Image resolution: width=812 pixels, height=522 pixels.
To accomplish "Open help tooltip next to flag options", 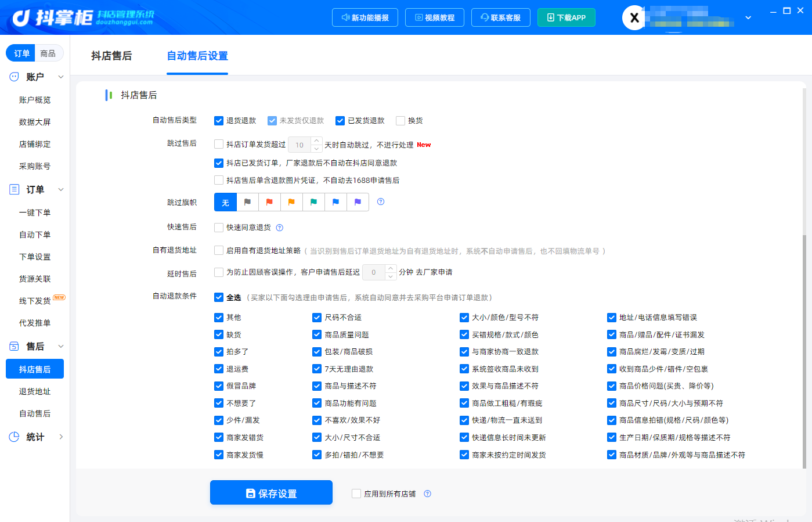I will coord(381,202).
